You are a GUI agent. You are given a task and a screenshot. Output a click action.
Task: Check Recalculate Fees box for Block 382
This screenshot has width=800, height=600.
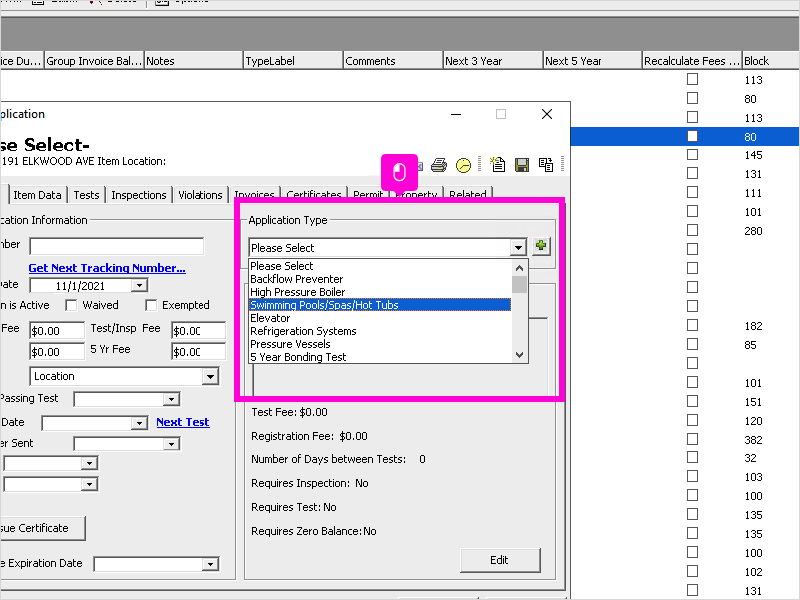(692, 439)
